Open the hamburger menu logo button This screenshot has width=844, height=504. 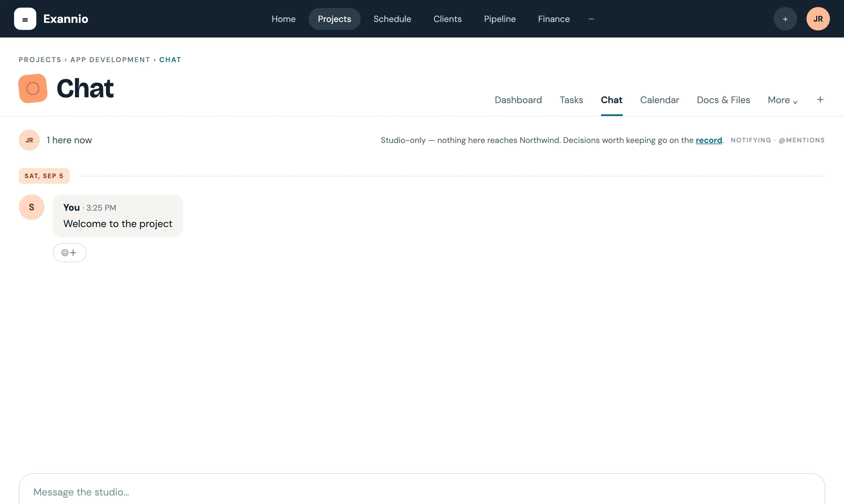(25, 19)
